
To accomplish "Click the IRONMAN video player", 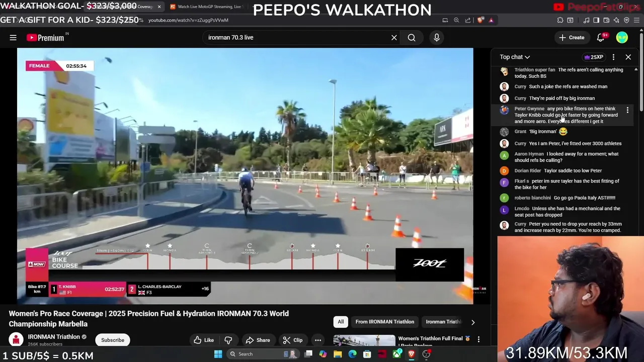I will [x=245, y=176].
